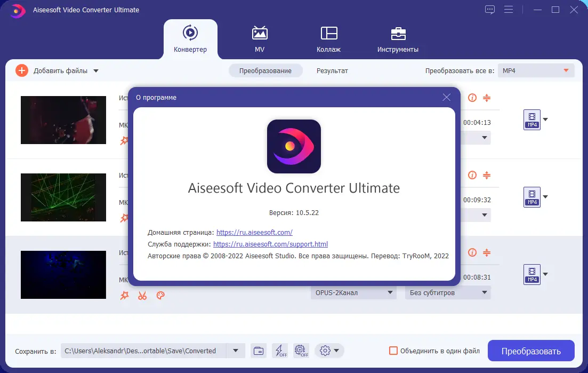This screenshot has height=373, width=588.
Task: Open compress icon for the 00:08:31 video
Action: click(486, 252)
